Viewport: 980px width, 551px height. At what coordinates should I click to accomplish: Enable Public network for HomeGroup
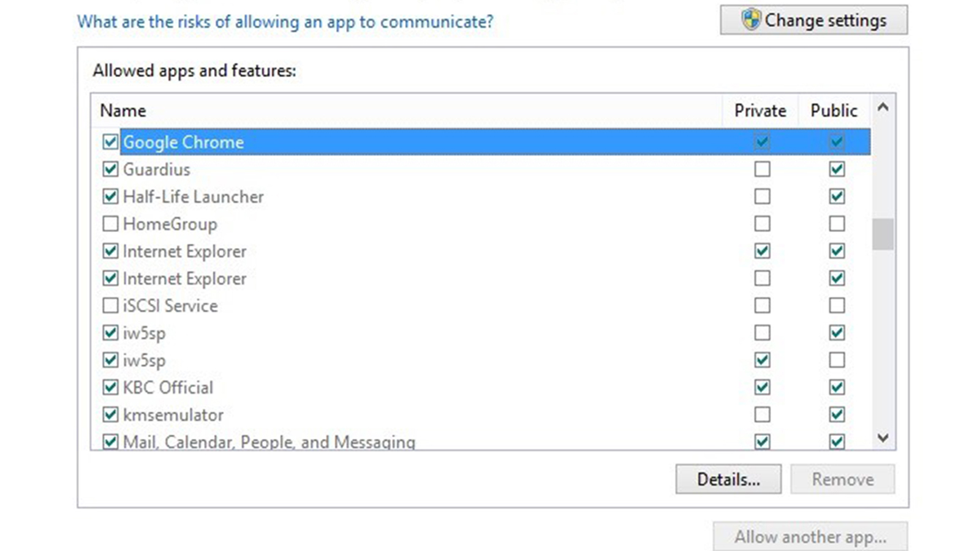pos(837,223)
